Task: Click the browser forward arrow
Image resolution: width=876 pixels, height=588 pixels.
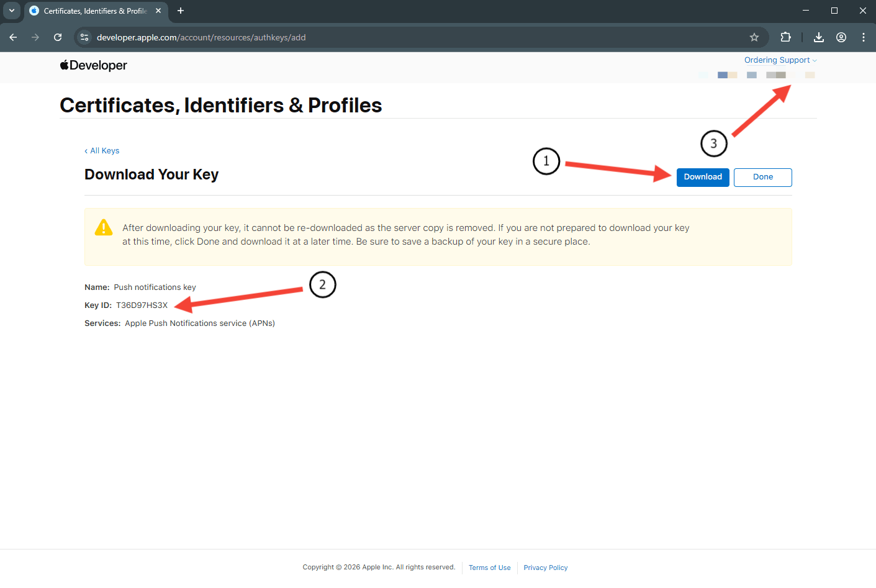Action: 35,37
